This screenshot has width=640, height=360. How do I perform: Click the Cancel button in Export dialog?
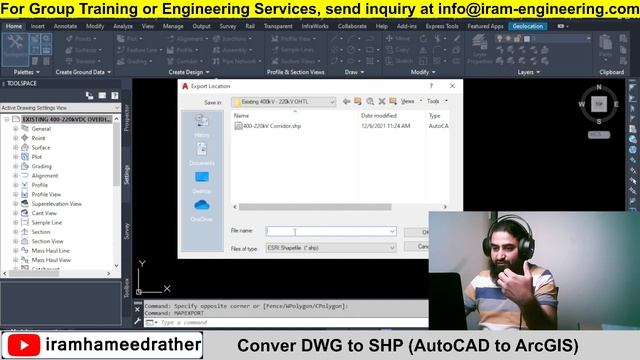coord(416,247)
